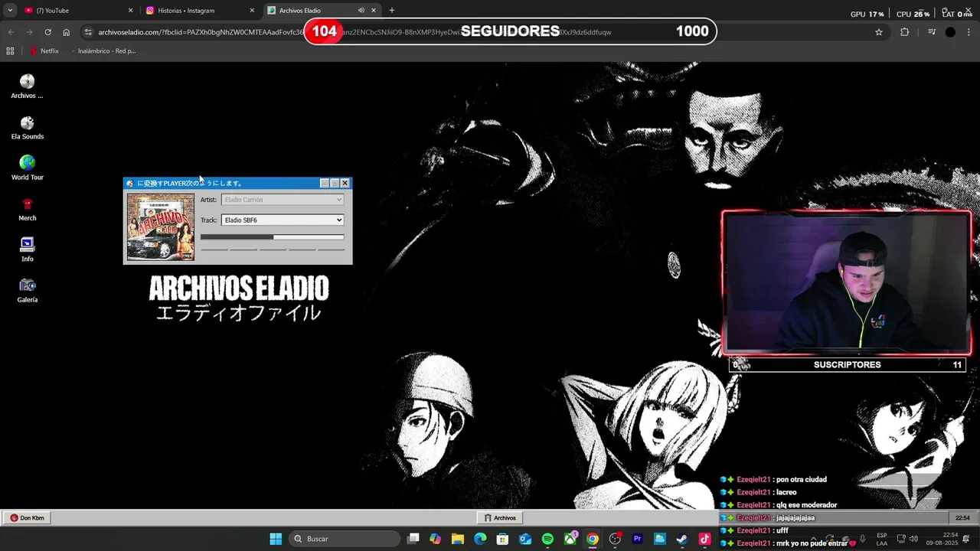The image size is (980, 551).
Task: Reload the current page
Action: coord(47,32)
